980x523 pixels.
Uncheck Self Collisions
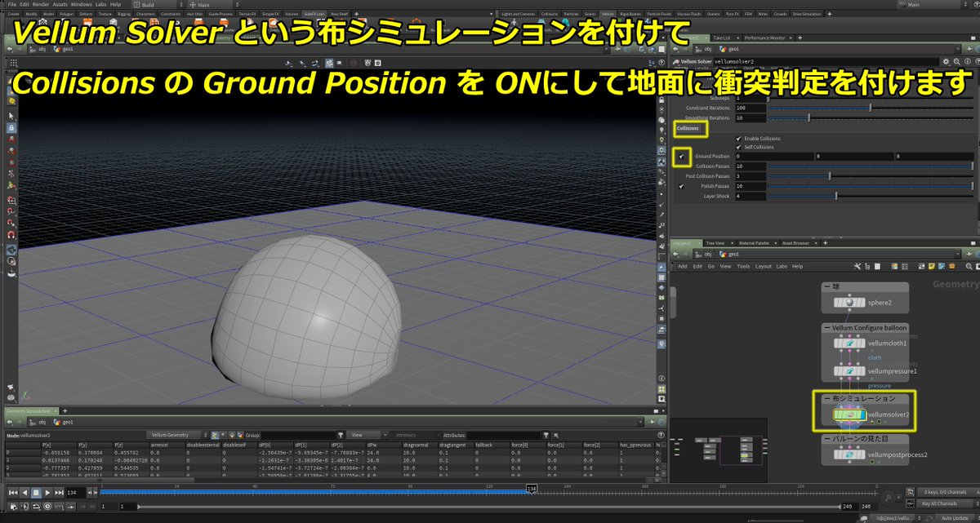738,147
